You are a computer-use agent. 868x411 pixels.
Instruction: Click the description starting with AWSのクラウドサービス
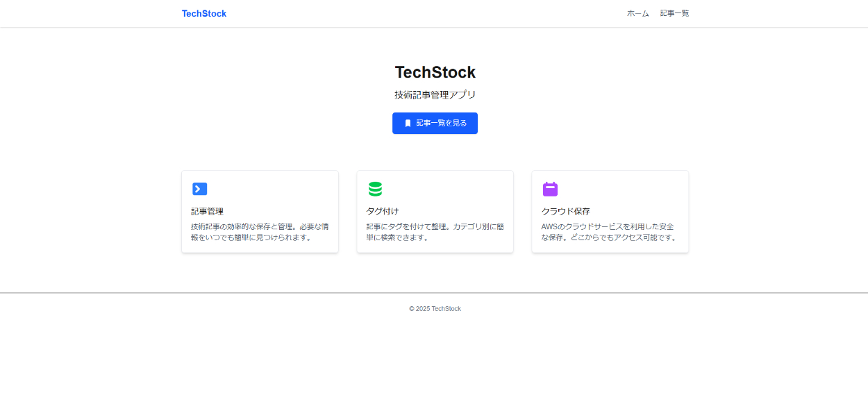point(610,232)
